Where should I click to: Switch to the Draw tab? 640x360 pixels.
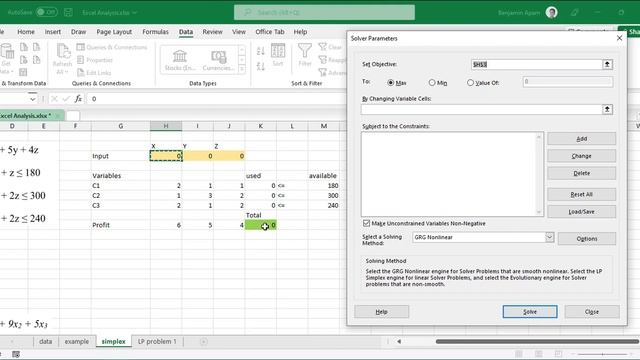[78, 31]
